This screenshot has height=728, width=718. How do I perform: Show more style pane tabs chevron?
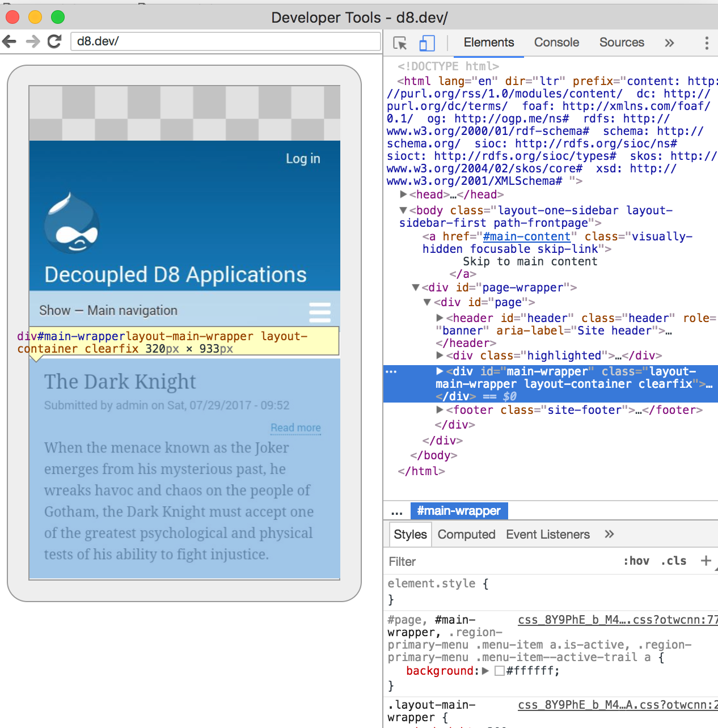[609, 534]
